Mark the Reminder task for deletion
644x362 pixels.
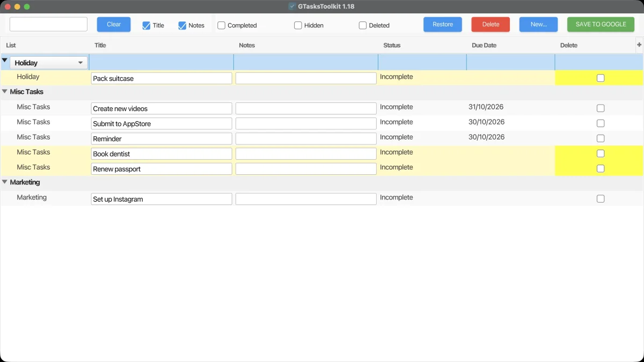coord(601,138)
